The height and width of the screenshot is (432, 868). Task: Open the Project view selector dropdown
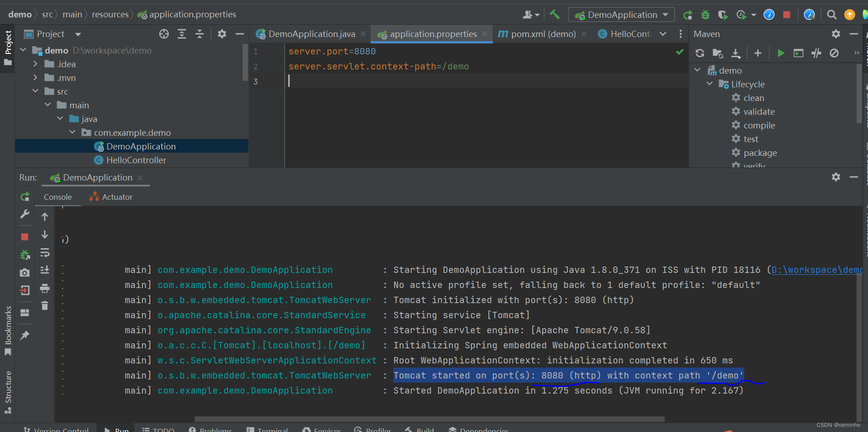click(x=78, y=34)
